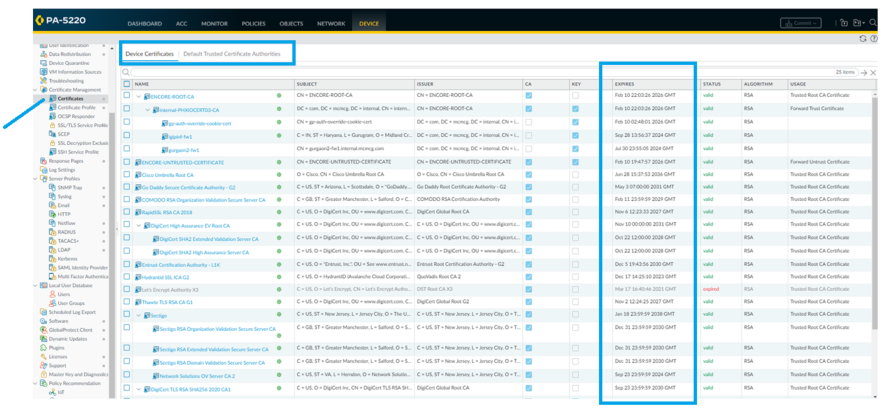Tick the select-all checkbox in table header

(127, 85)
